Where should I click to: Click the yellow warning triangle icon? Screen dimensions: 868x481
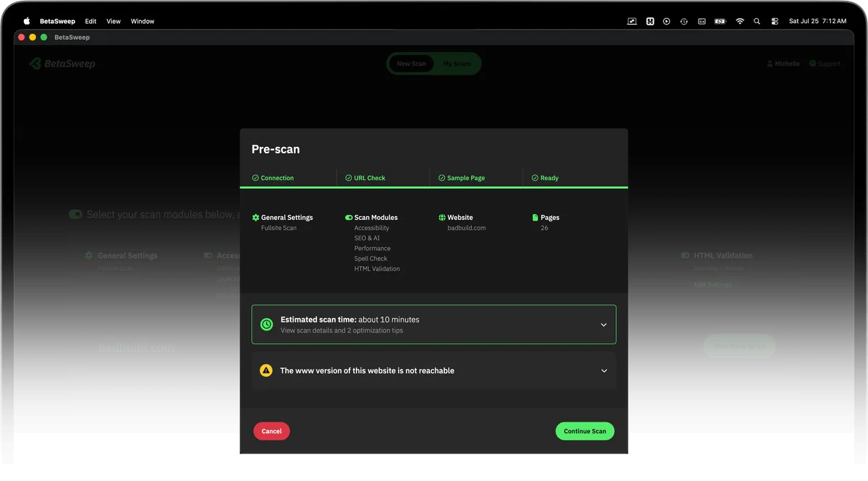(266, 370)
